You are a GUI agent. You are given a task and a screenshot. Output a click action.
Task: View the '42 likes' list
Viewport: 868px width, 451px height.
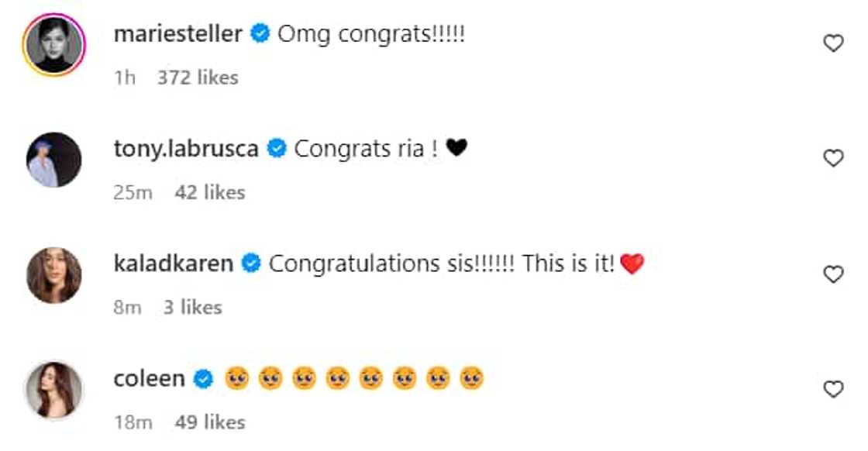pos(210,192)
